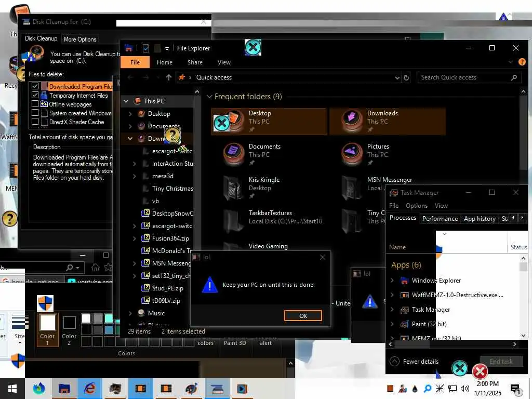The image size is (532, 399).
Task: Go up one folder in File Explorer
Action: [169, 77]
